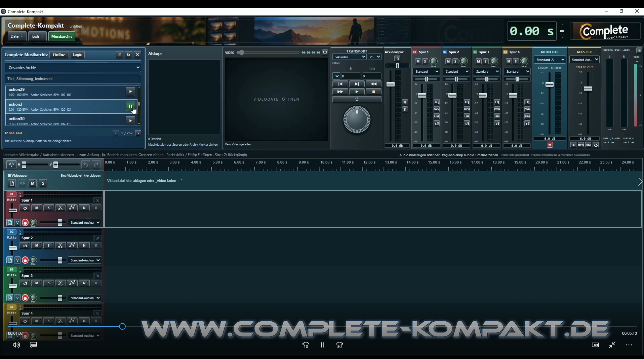Image resolution: width=644 pixels, height=359 pixels.
Task: Open the Master DYN module
Action: [581, 145]
